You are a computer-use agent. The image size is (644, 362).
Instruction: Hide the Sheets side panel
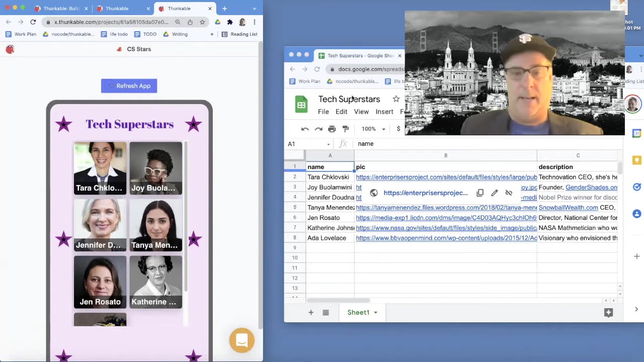coord(636,309)
